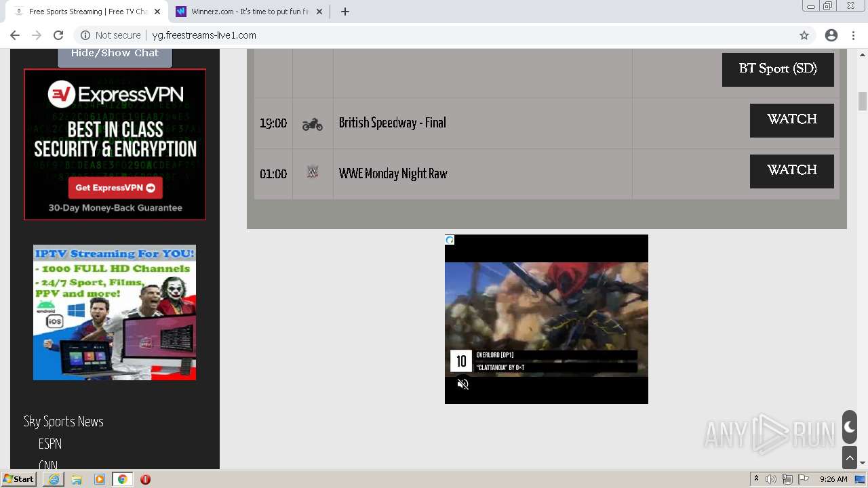Screen dimensions: 868x488
Task: Click the show desktop monitor icon
Action: (861, 479)
